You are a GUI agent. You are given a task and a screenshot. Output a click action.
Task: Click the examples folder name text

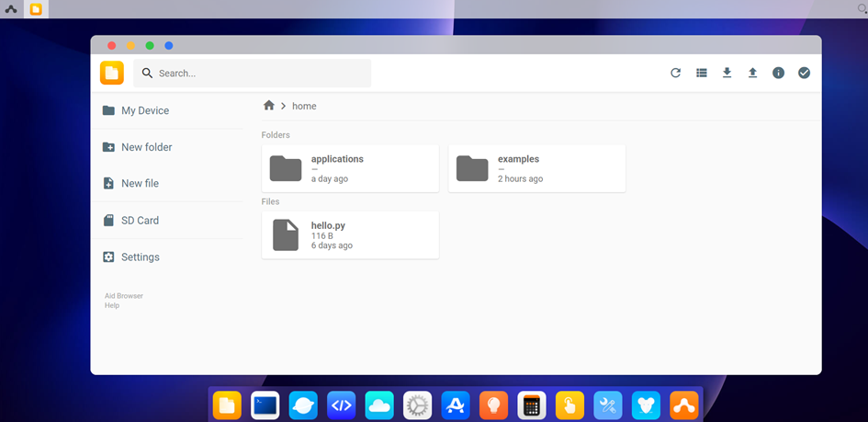[519, 159]
